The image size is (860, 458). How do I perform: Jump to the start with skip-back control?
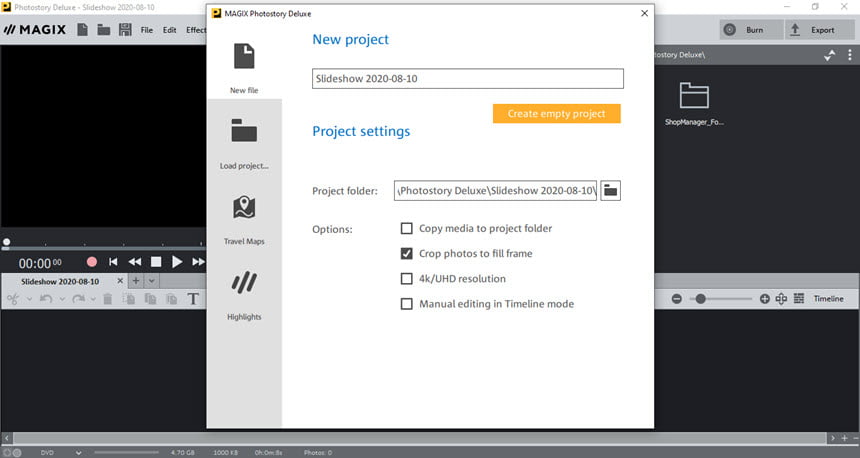click(x=113, y=262)
